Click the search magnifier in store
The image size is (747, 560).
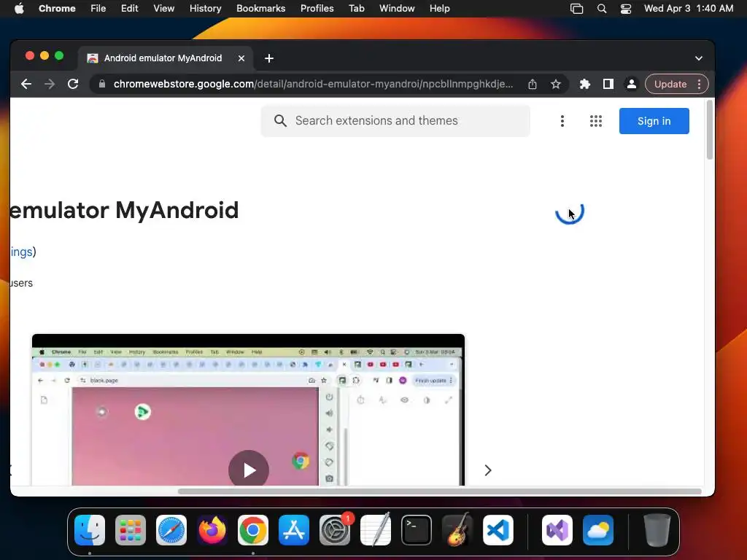[280, 121]
